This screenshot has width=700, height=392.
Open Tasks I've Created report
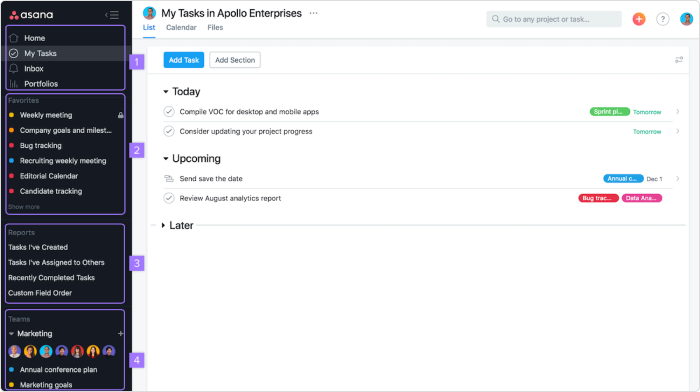(38, 247)
